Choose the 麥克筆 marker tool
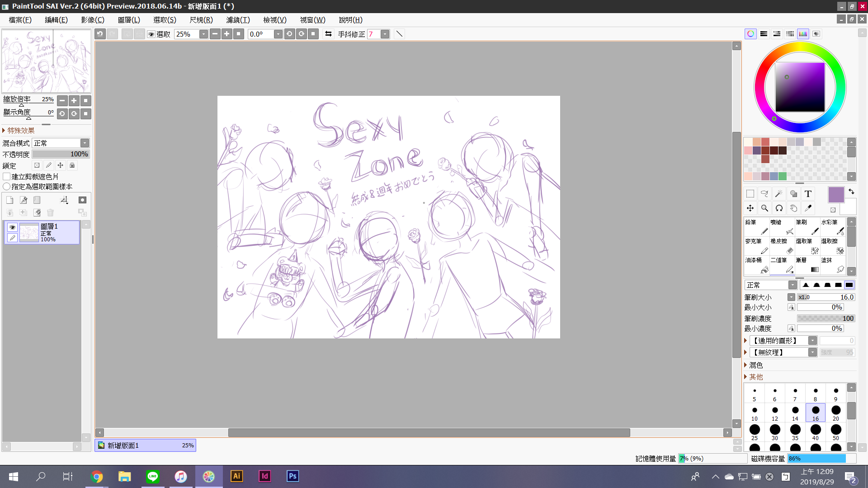The height and width of the screenshot is (488, 868). click(756, 246)
